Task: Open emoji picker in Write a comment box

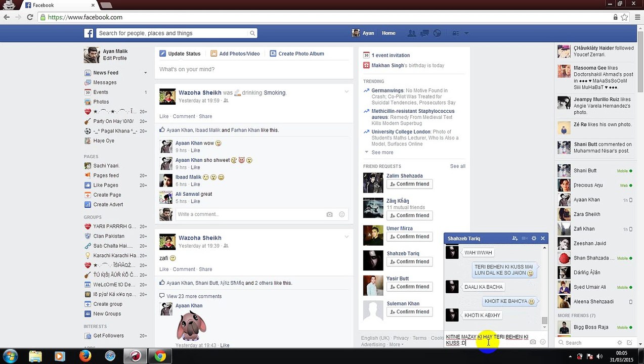Action: (342, 214)
